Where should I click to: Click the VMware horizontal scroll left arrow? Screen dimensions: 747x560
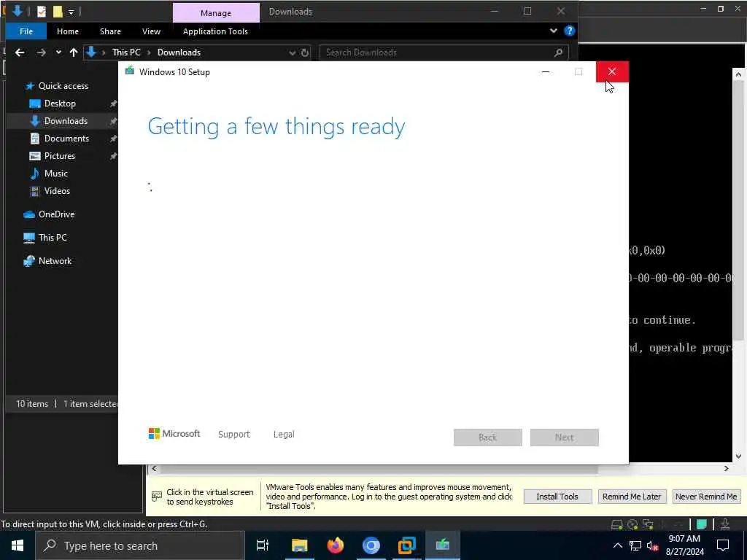(x=154, y=469)
